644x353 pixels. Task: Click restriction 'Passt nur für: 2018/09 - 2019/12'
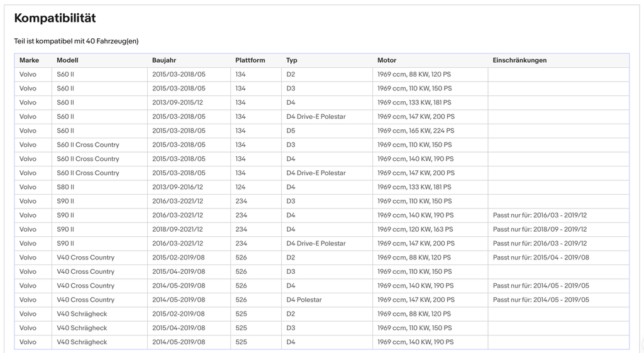pos(540,229)
